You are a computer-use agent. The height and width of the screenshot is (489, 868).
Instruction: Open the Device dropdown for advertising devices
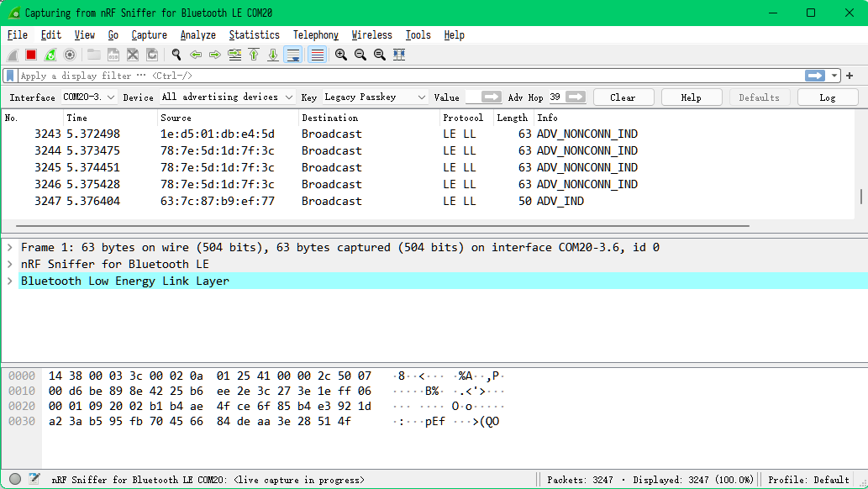(x=227, y=97)
